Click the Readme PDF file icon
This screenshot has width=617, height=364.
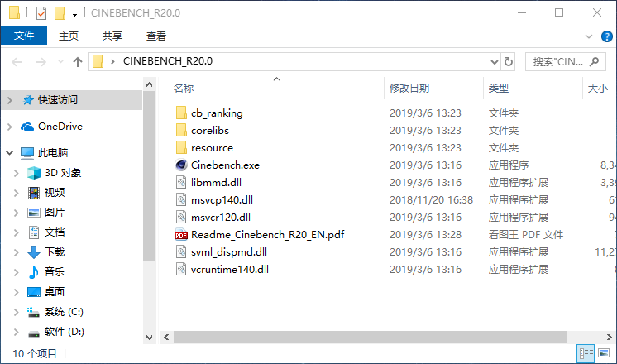pos(182,234)
